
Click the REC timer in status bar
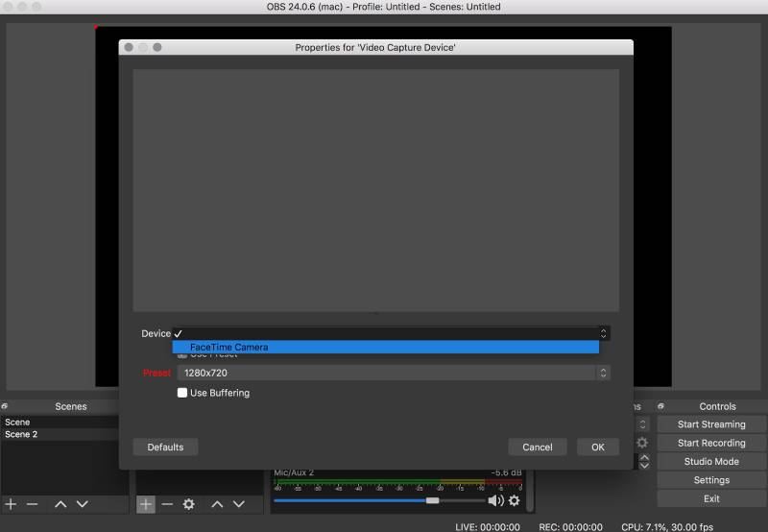(570, 527)
